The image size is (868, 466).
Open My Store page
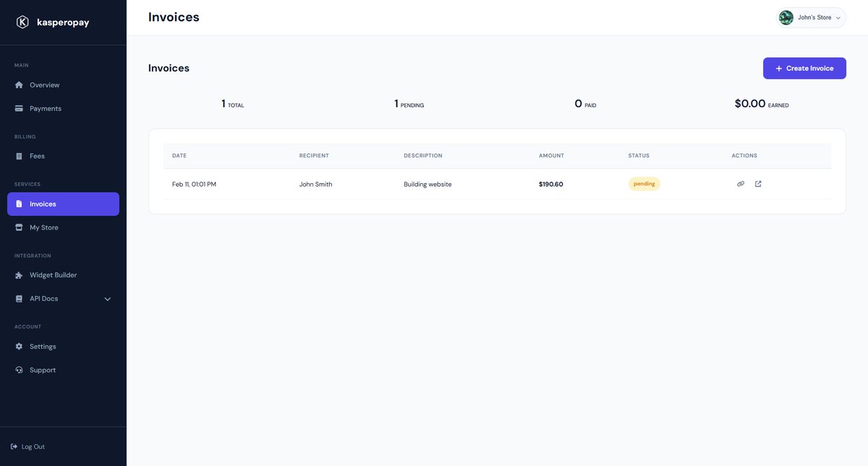pyautogui.click(x=63, y=227)
